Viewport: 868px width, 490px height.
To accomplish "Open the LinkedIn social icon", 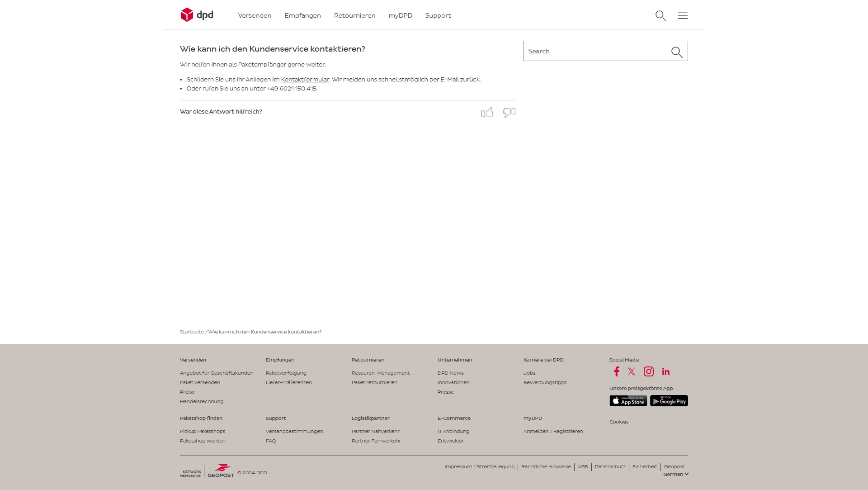I will [x=666, y=371].
